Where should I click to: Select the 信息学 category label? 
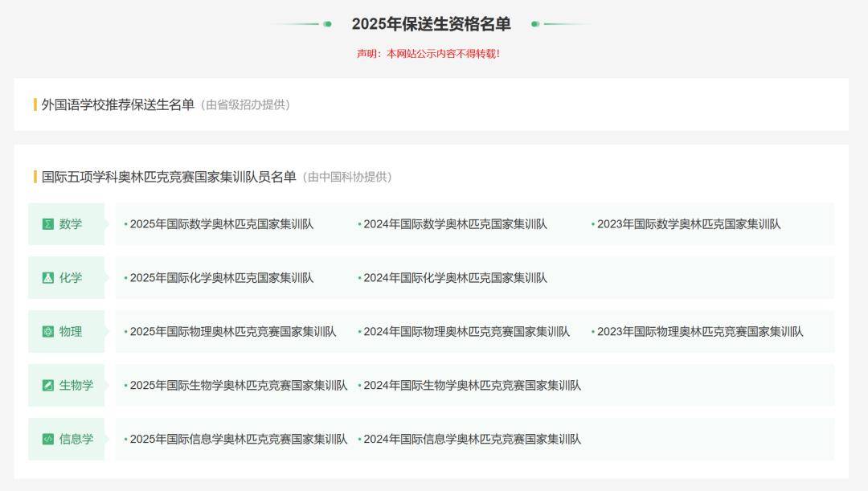coord(76,440)
